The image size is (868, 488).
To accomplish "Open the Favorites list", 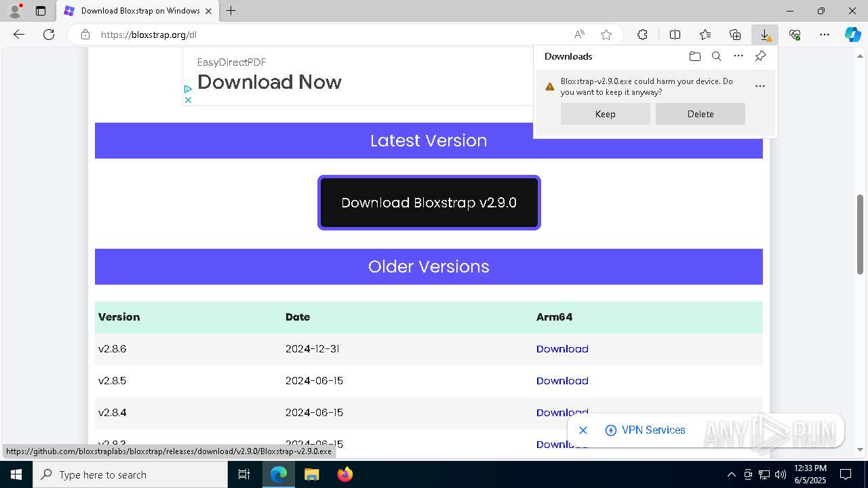I will click(x=705, y=35).
